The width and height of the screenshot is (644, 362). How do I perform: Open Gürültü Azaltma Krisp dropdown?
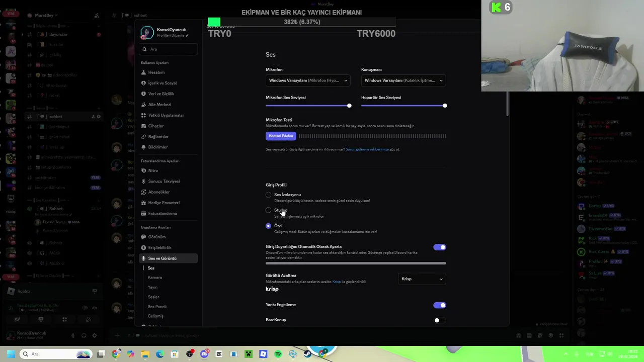coord(422,279)
